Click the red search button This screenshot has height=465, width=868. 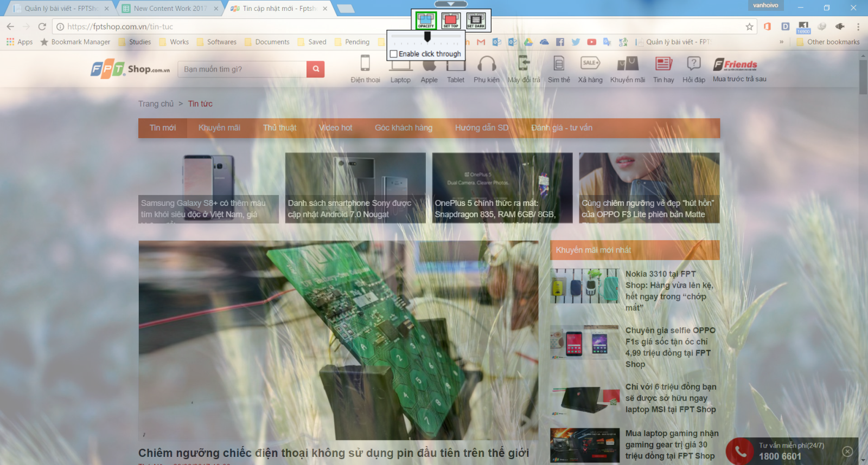coord(316,69)
